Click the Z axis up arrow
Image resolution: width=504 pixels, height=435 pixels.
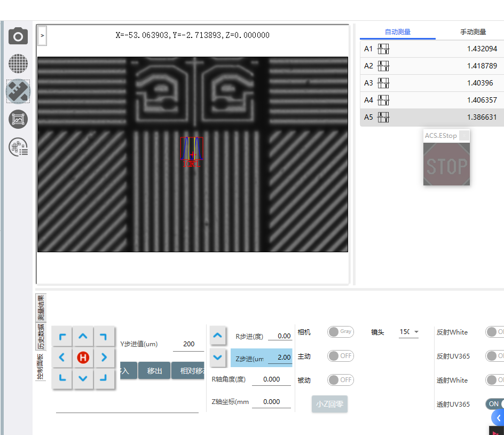pyautogui.click(x=217, y=336)
